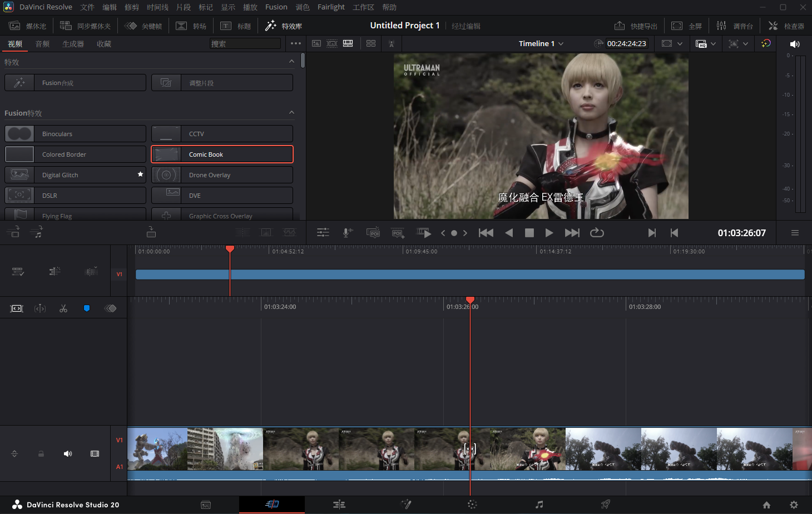Viewport: 812px width, 514px height.
Task: Select the CCTV effect
Action: (222, 134)
